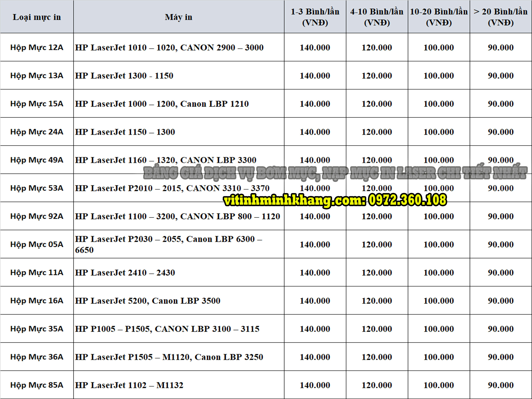
Task: Click "HP LaserJet 1010 – 1020, CANON 2900 – 3000"
Action: click(x=169, y=47)
